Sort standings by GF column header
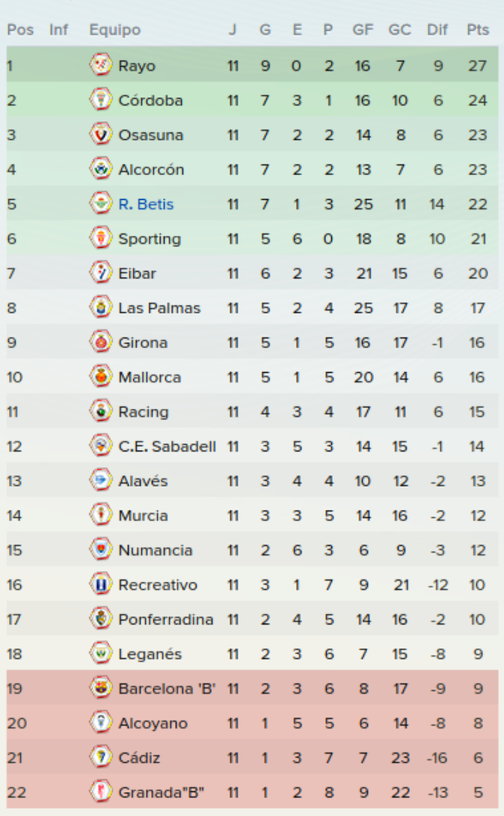Viewport: 504px width, 816px height. 362,29
